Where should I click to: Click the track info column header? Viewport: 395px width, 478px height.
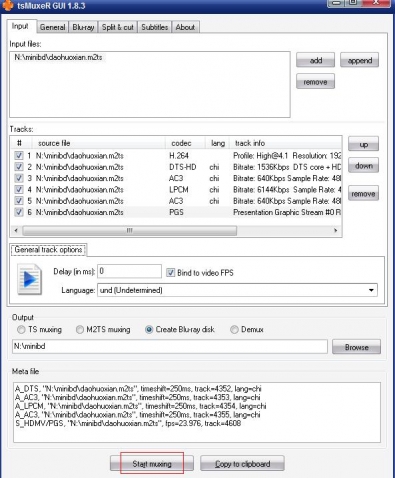[286, 143]
